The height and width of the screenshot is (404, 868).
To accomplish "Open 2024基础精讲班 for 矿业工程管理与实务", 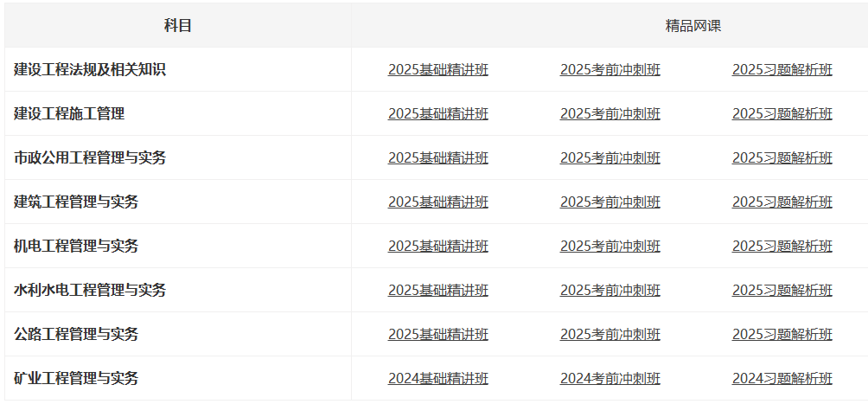I will 437,379.
